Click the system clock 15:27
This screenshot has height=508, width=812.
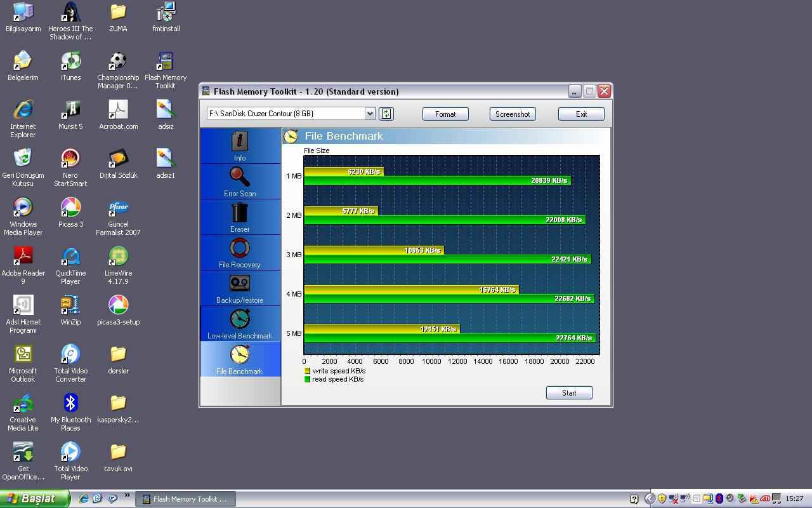(794, 499)
